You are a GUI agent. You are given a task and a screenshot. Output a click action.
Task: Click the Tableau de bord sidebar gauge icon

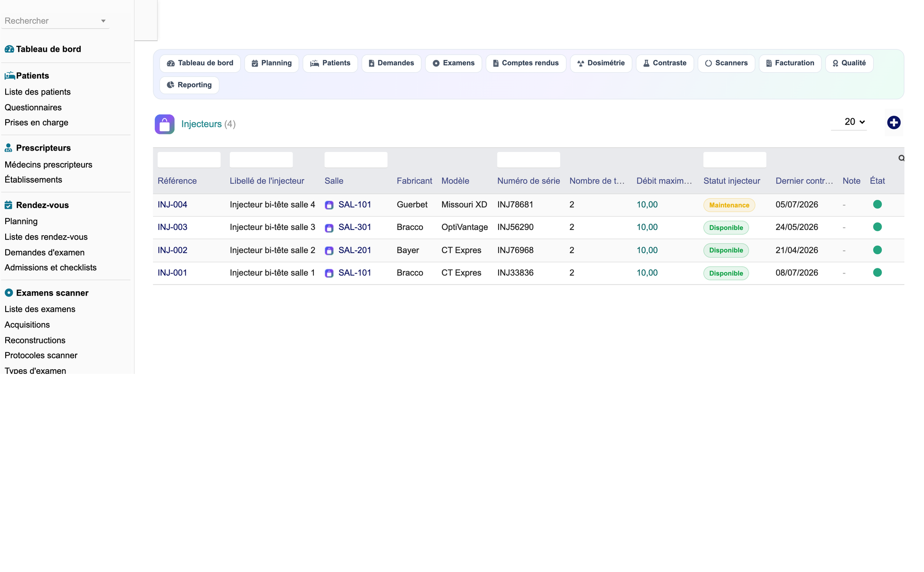click(9, 49)
